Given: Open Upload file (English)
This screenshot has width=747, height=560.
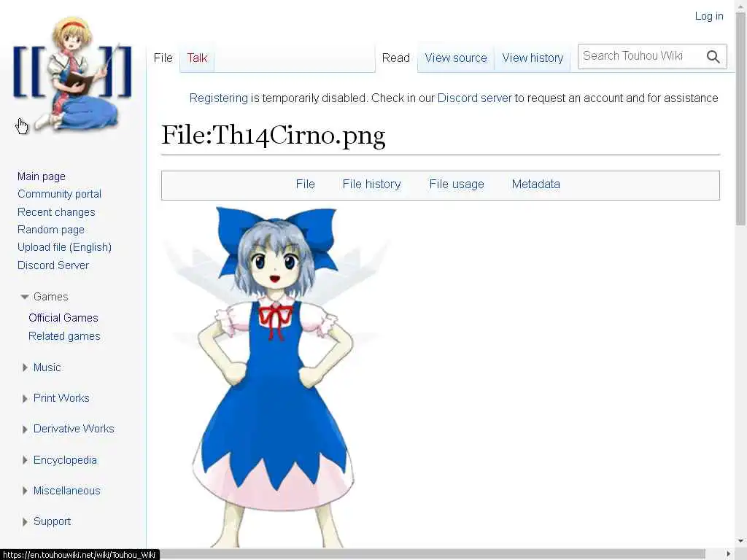Looking at the screenshot, I should tap(64, 247).
